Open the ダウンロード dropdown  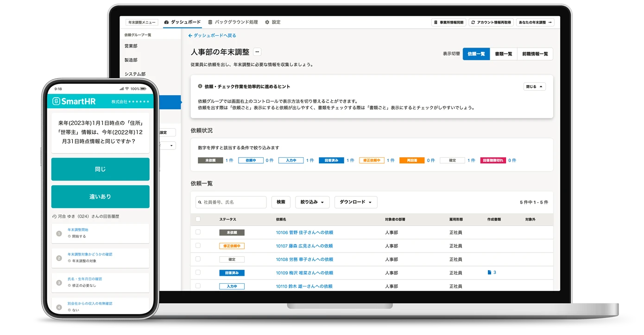356,202
